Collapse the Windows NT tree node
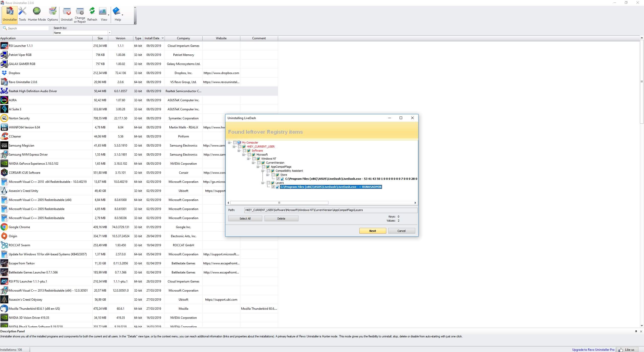The image size is (644, 352). [248, 159]
